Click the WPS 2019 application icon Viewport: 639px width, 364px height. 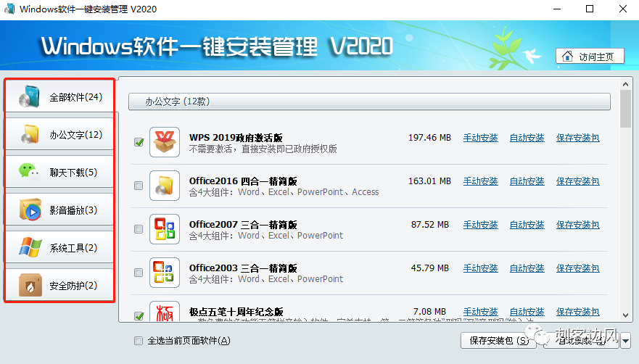[x=165, y=142]
